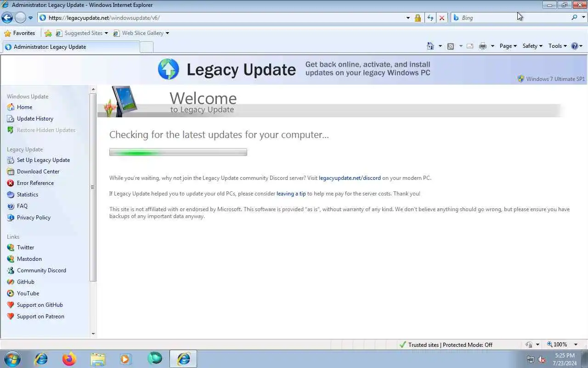Click the security lock icon in address bar
The height and width of the screenshot is (368, 588).
[418, 18]
